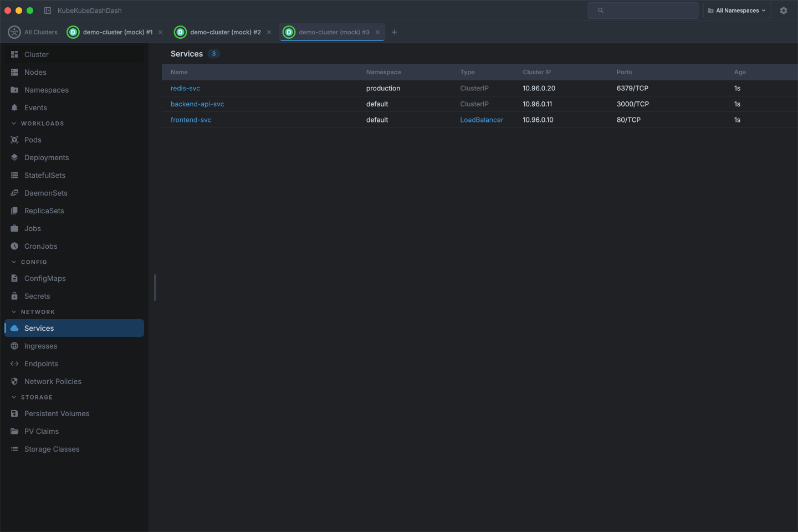
Task: Close demo-cluster (mock) #3 tab
Action: tap(378, 32)
